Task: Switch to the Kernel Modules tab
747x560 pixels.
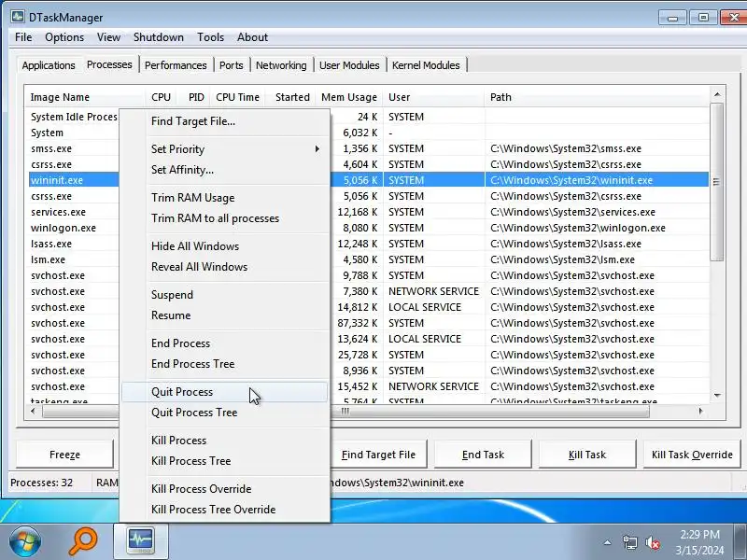Action: 426,65
